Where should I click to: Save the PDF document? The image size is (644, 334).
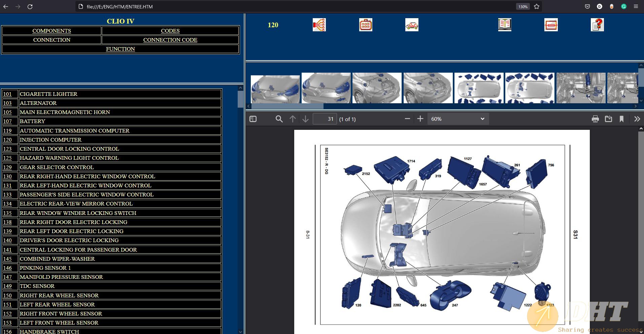[608, 119]
